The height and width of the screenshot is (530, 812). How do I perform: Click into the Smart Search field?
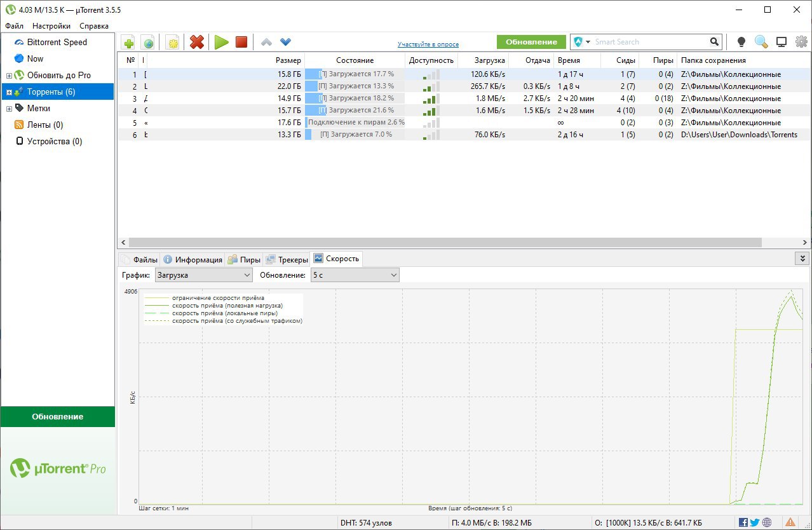pos(649,42)
